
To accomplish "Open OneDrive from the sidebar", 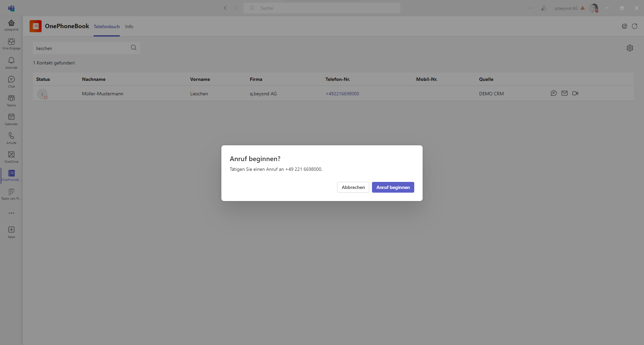I will tap(11, 156).
